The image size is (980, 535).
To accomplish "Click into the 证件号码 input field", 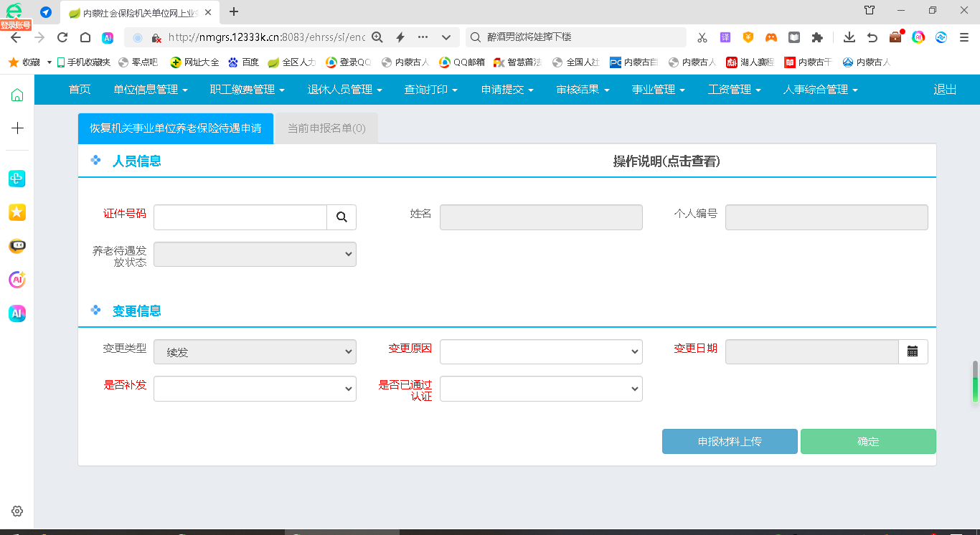I will tap(240, 217).
